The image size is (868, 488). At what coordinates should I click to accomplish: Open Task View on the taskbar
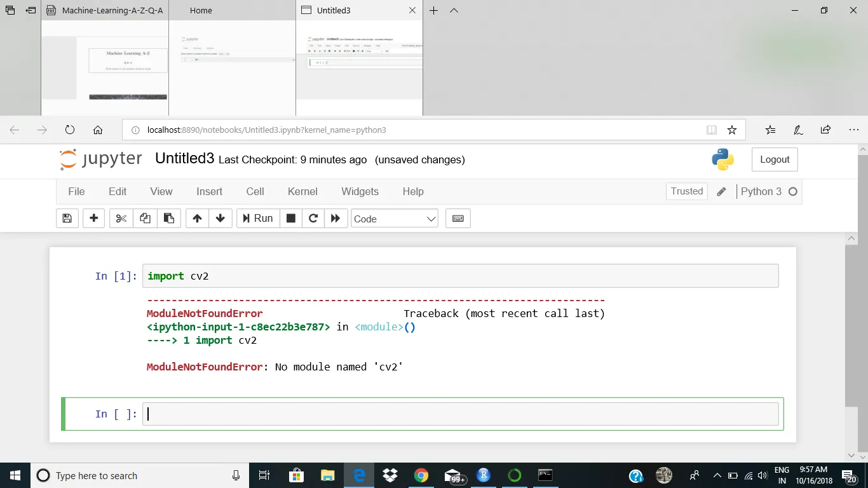[264, 475]
